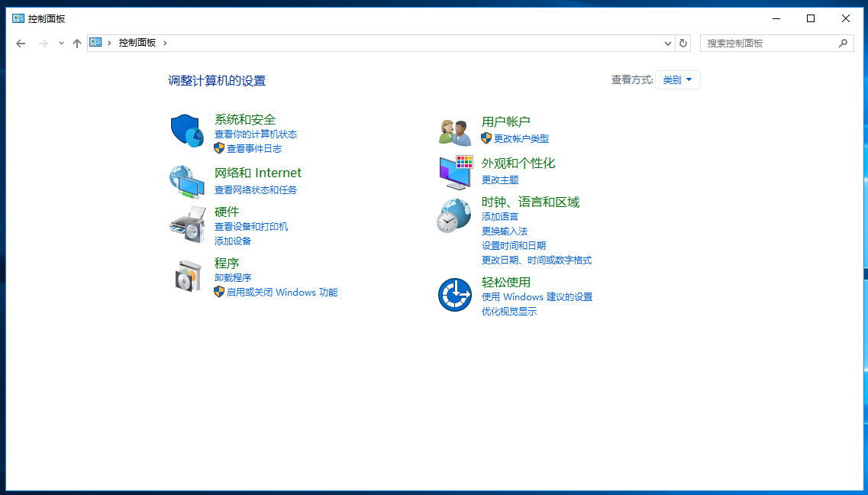This screenshot has width=868, height=495.
Task: Click 控制面板 breadcrumb in address bar
Action: point(137,44)
